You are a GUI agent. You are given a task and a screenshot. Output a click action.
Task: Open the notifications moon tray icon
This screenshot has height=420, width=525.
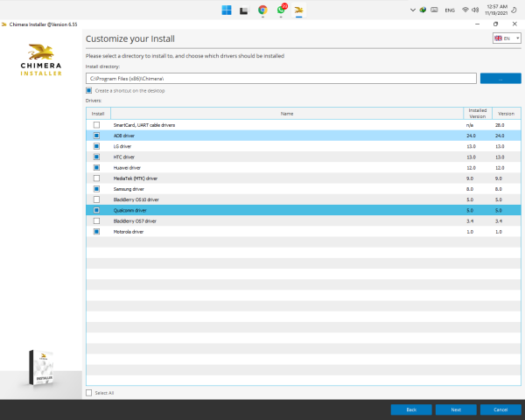click(514, 10)
